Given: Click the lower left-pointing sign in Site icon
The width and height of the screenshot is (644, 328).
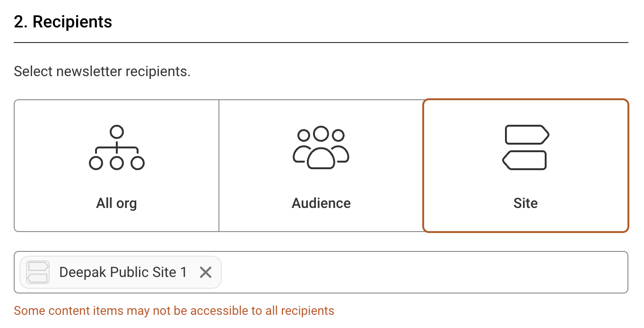Looking at the screenshot, I should pos(524,160).
